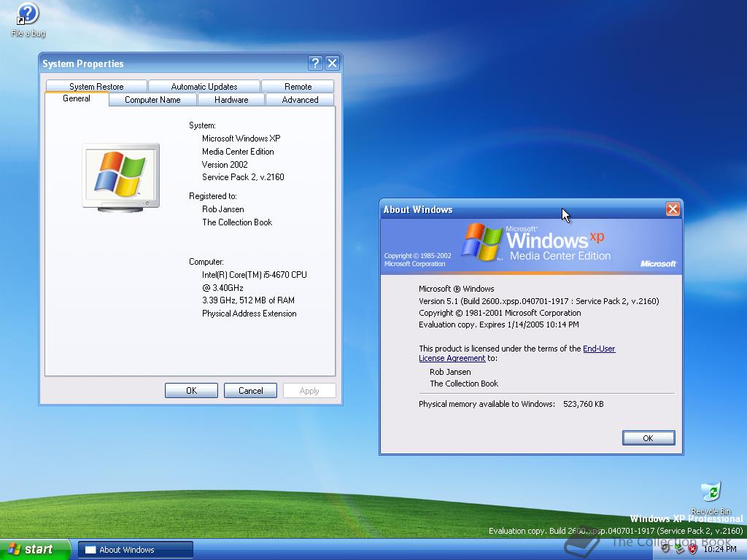Click 'Intel(R) Core(TM) i5-4670 CPU' text

(x=255, y=274)
